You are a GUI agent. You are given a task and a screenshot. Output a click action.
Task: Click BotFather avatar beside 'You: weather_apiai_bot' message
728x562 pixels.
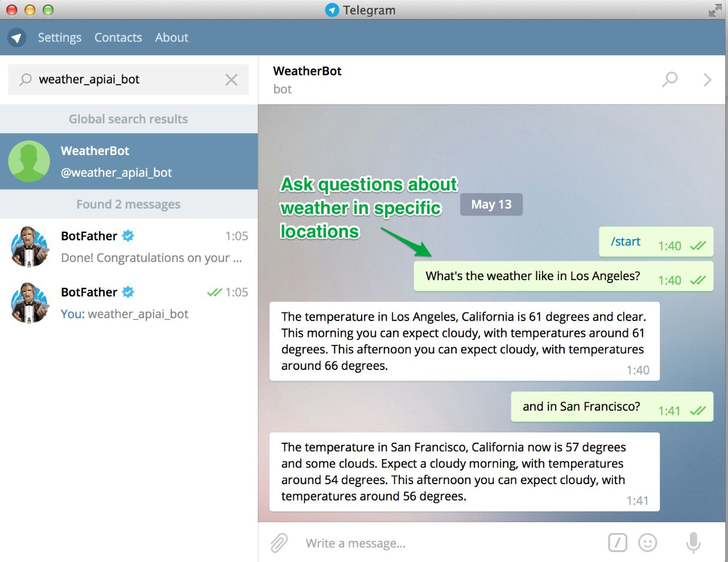(30, 303)
